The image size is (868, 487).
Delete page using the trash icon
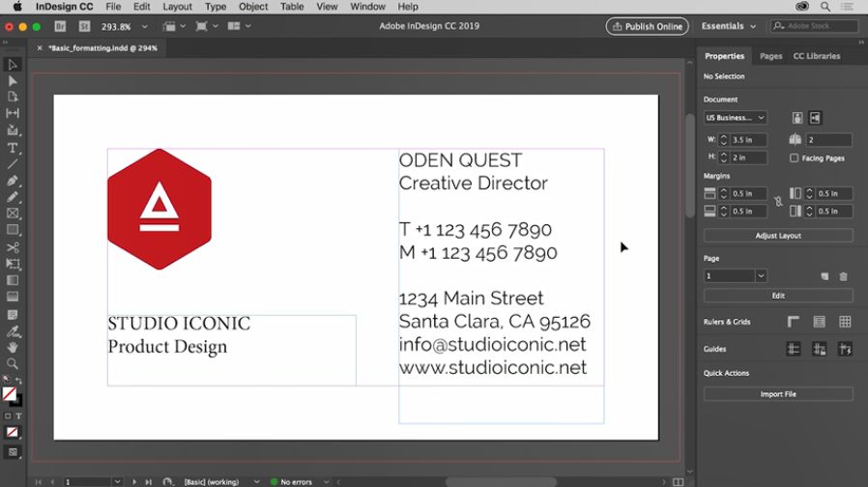(x=843, y=276)
